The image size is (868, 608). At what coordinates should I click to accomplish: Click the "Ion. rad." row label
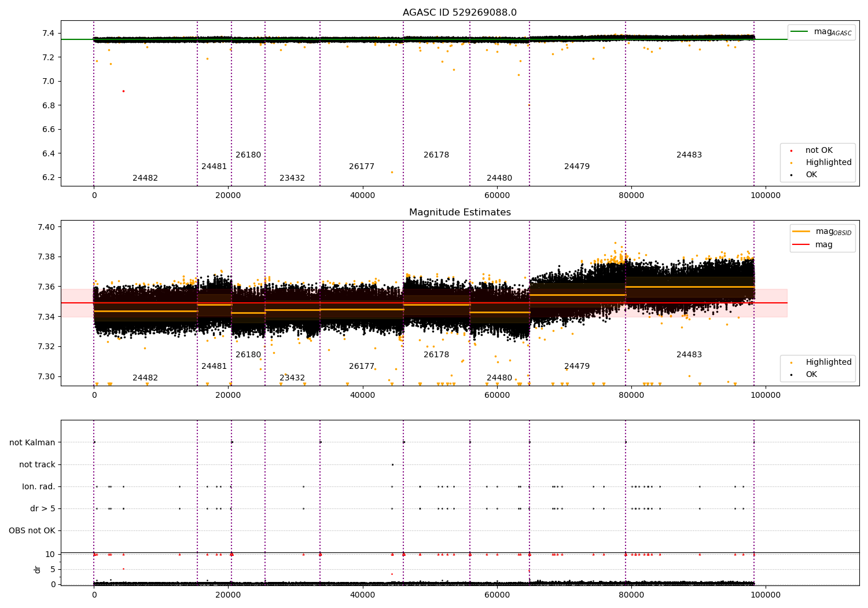click(39, 487)
